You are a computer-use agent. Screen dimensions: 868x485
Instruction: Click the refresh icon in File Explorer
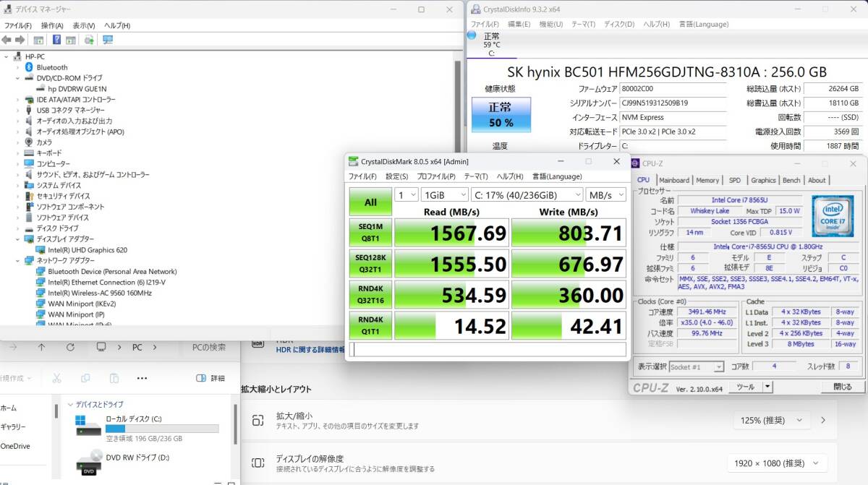pos(72,347)
